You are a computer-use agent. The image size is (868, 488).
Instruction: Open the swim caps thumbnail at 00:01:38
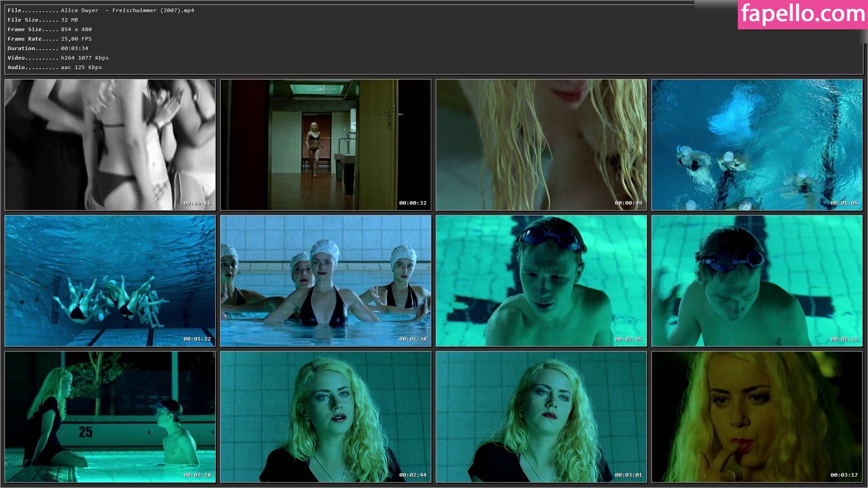pos(325,281)
